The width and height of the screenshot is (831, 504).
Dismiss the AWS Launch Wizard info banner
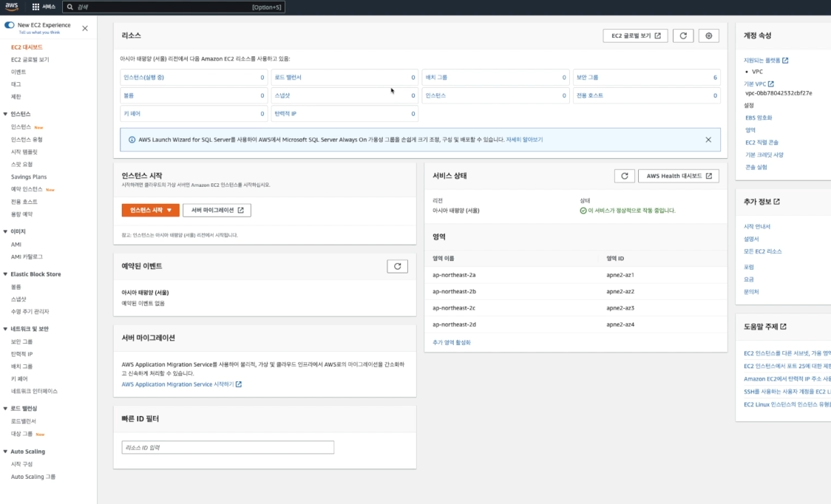click(708, 140)
